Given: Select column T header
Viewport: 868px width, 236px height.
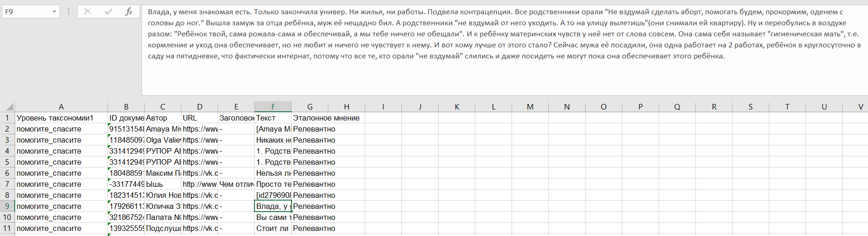Looking at the screenshot, I should pyautogui.click(x=788, y=107).
